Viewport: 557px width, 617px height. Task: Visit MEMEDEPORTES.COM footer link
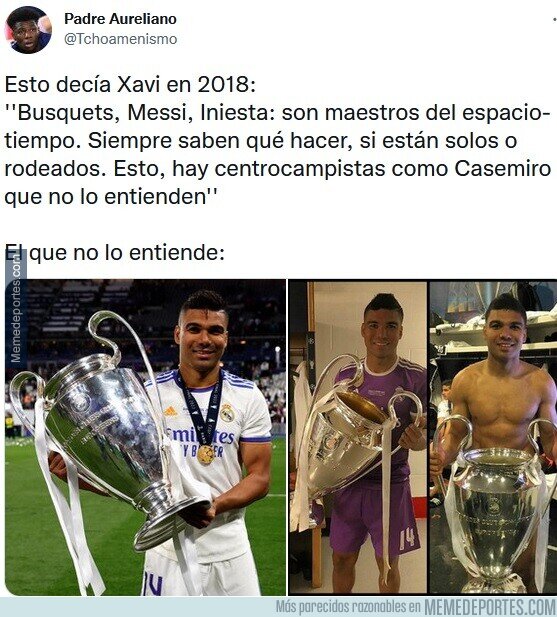tap(489, 607)
